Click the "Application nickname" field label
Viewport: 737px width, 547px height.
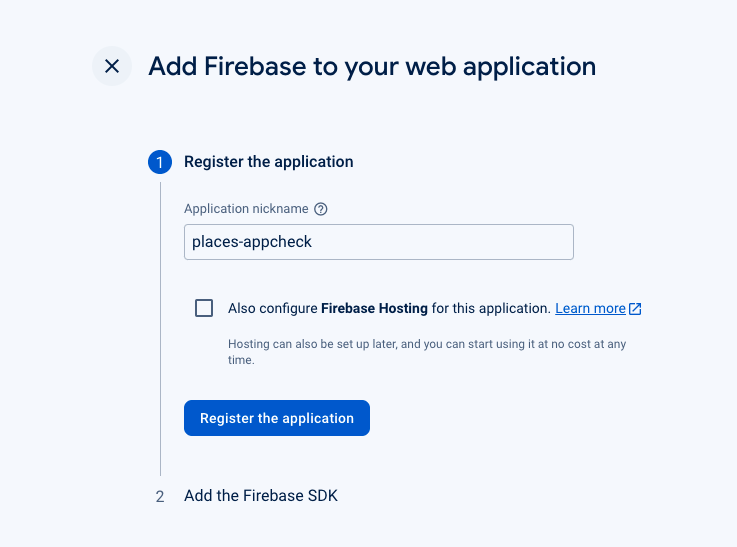pyautogui.click(x=246, y=209)
